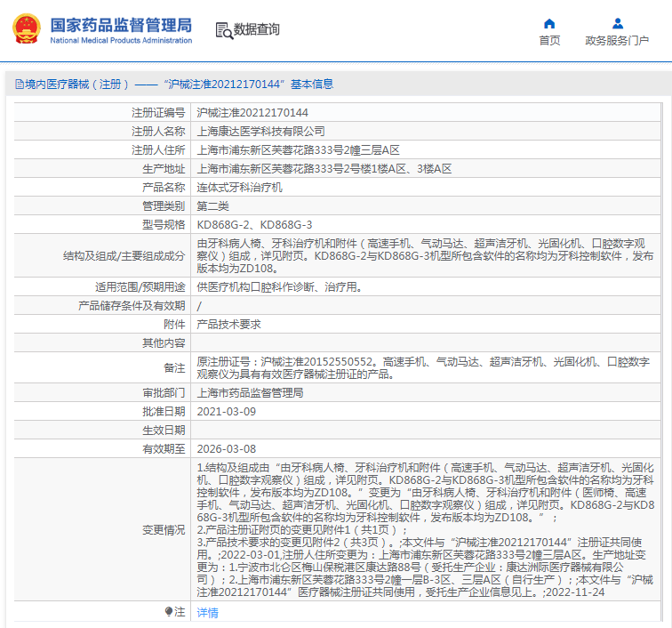Select product name 连体式牙科治疗机
672x628 pixels.
point(239,188)
